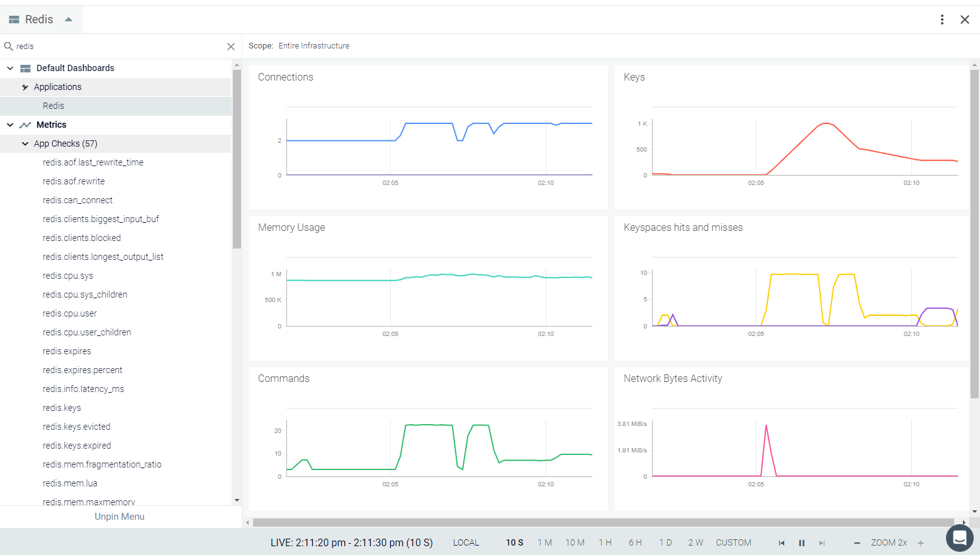Select metric redis.aof.last_rewrite_time
Screen dimensions: 980x555
click(x=93, y=162)
